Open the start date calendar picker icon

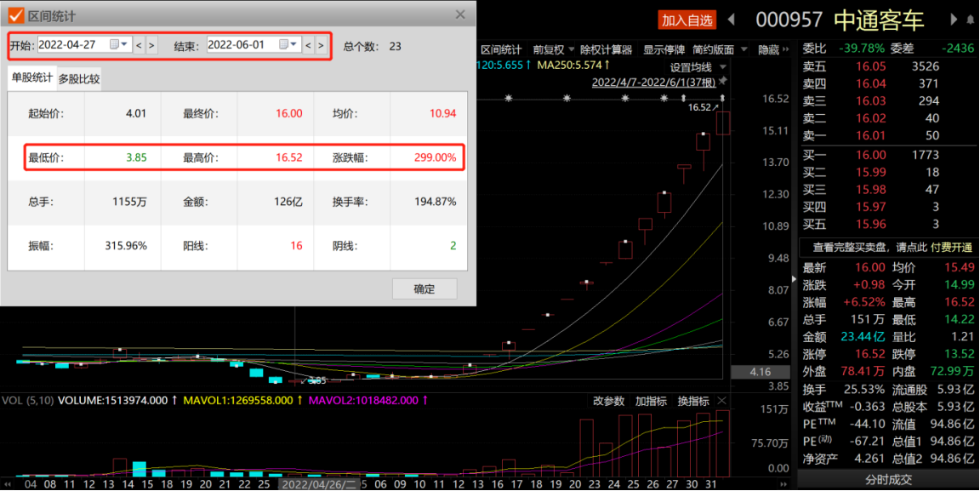(118, 44)
